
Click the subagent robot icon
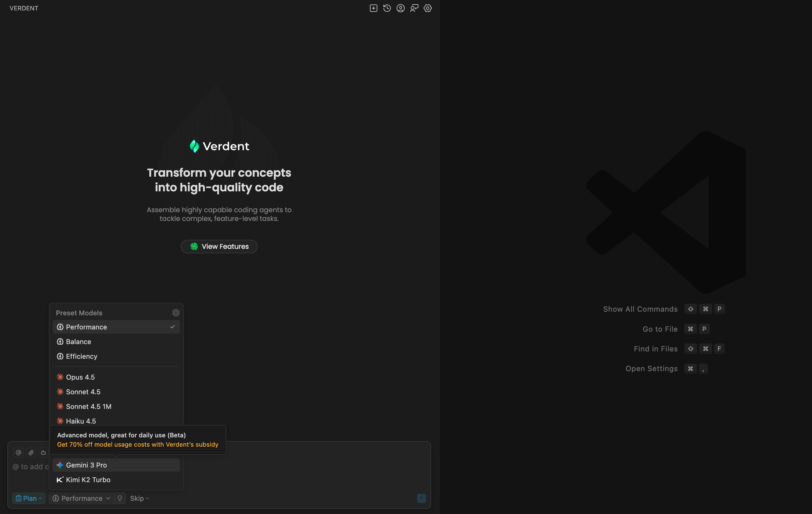43,453
